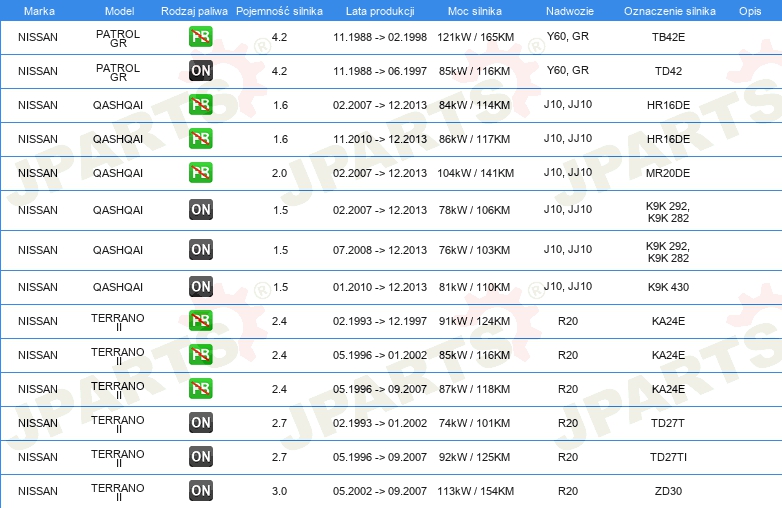Select the engine code ZD30
Screen dimensions: 782x508
point(668,491)
